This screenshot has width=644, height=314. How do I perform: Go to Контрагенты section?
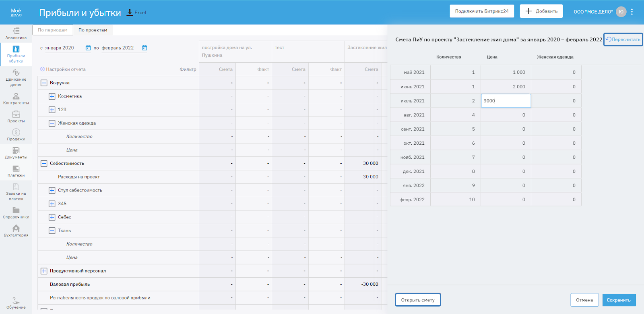click(16, 98)
